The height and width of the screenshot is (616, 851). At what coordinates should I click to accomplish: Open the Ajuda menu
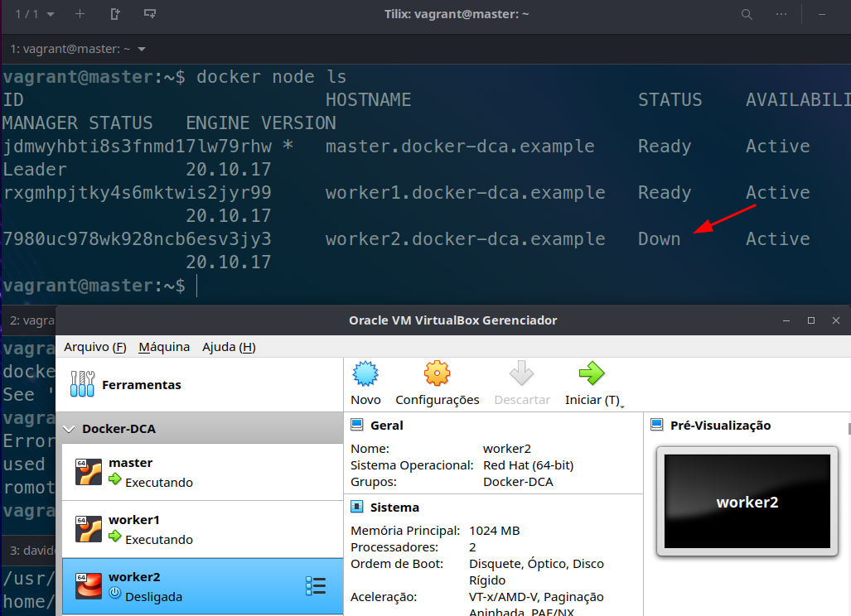(x=229, y=347)
